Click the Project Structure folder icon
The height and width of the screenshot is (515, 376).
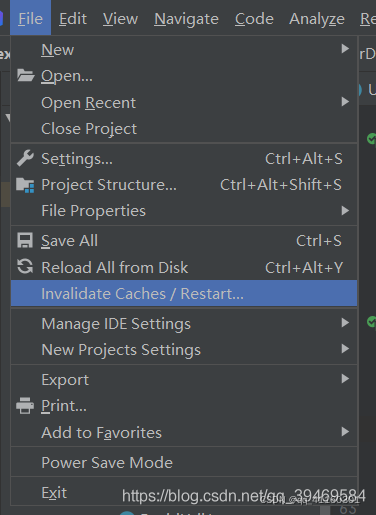[25, 185]
